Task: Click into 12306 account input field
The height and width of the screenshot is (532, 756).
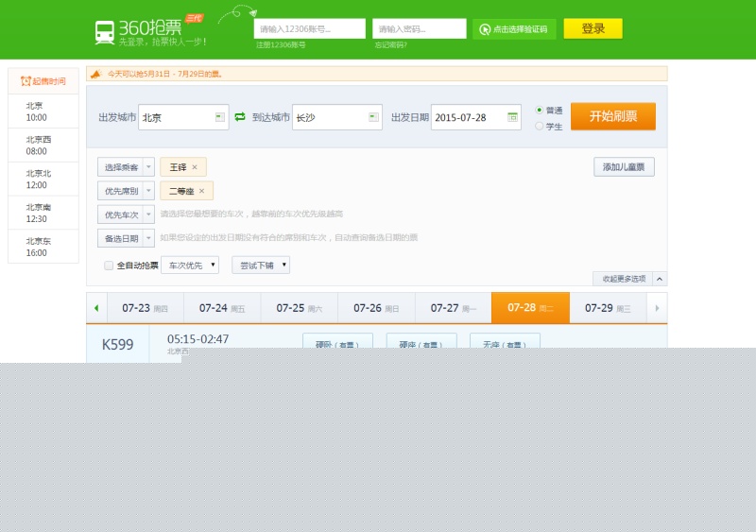Action: (310, 29)
